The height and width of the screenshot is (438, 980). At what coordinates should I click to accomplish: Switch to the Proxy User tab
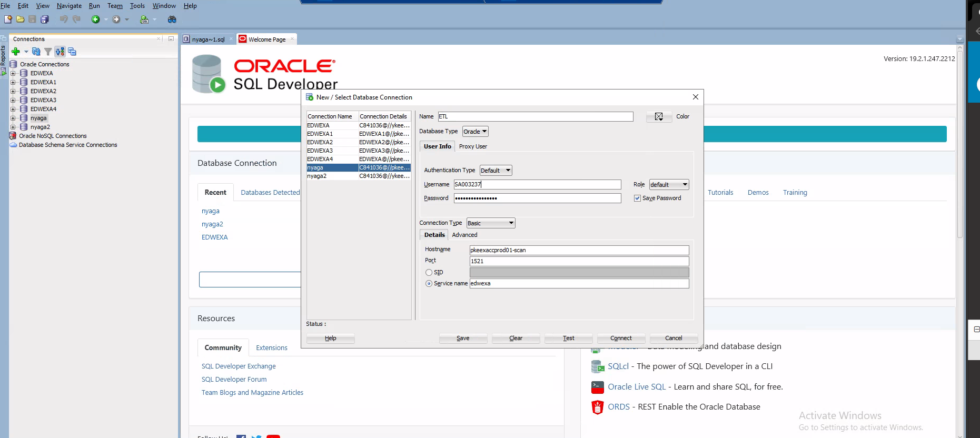pyautogui.click(x=473, y=146)
